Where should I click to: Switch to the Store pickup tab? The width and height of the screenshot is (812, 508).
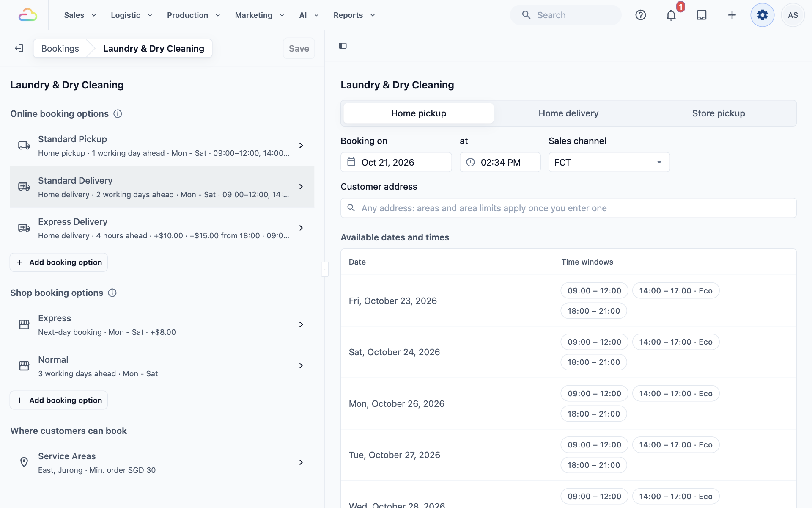719,113
